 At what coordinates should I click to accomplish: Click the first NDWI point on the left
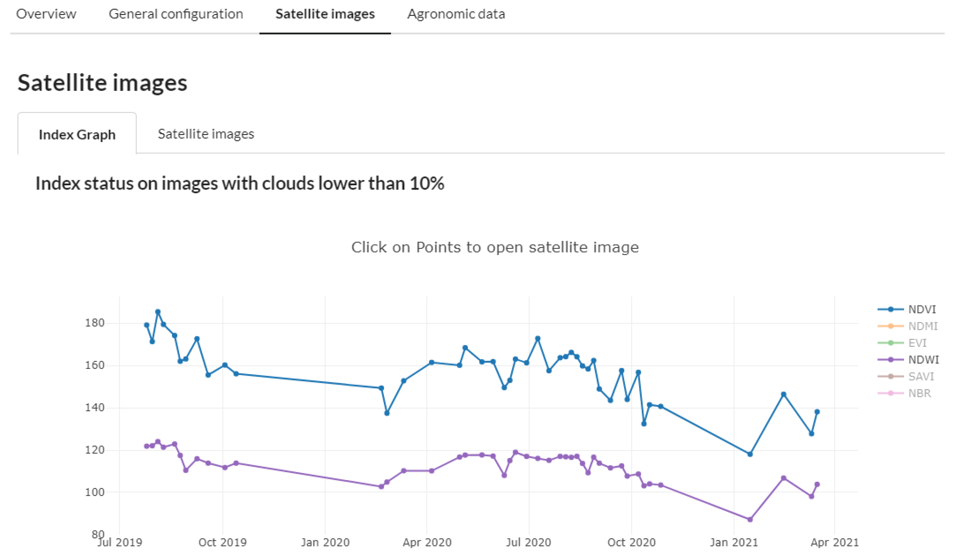point(147,446)
